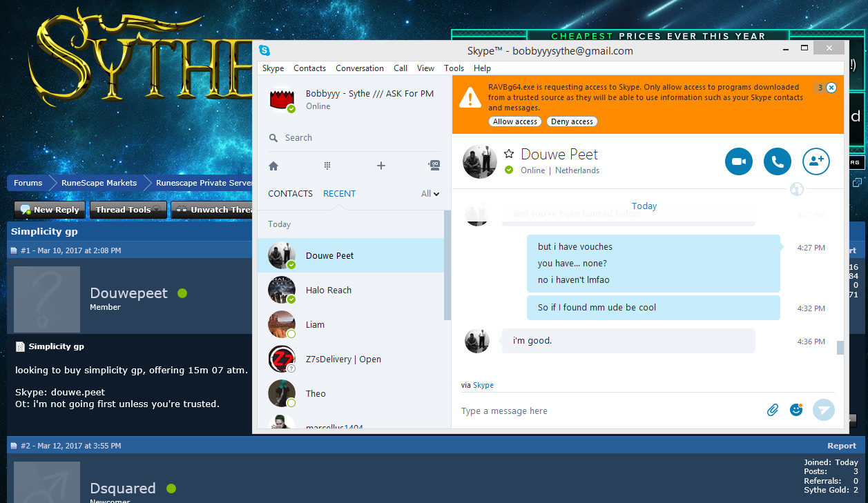Image resolution: width=868 pixels, height=503 pixels.
Task: Open the All contacts filter dropdown
Action: 430,194
